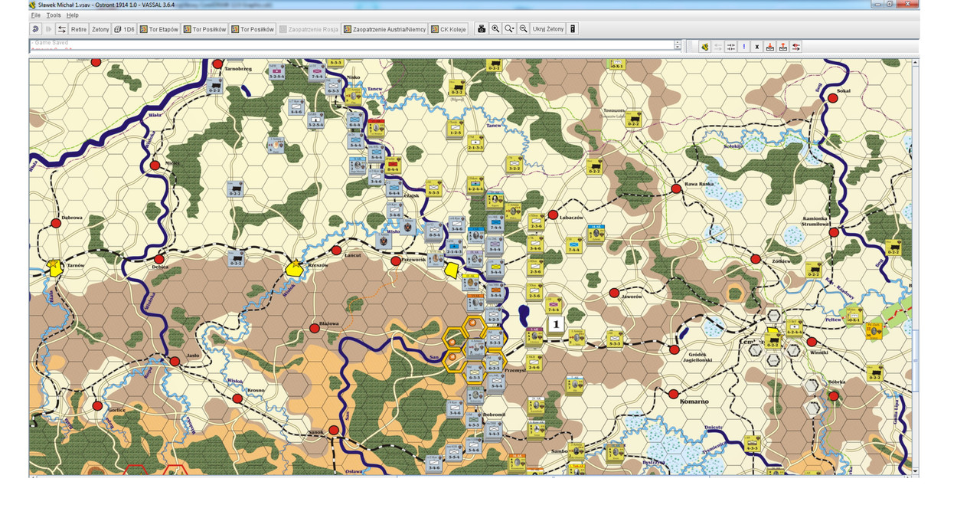980x531 pixels.
Task: Click the red town dot at Komarno
Action: (x=673, y=394)
